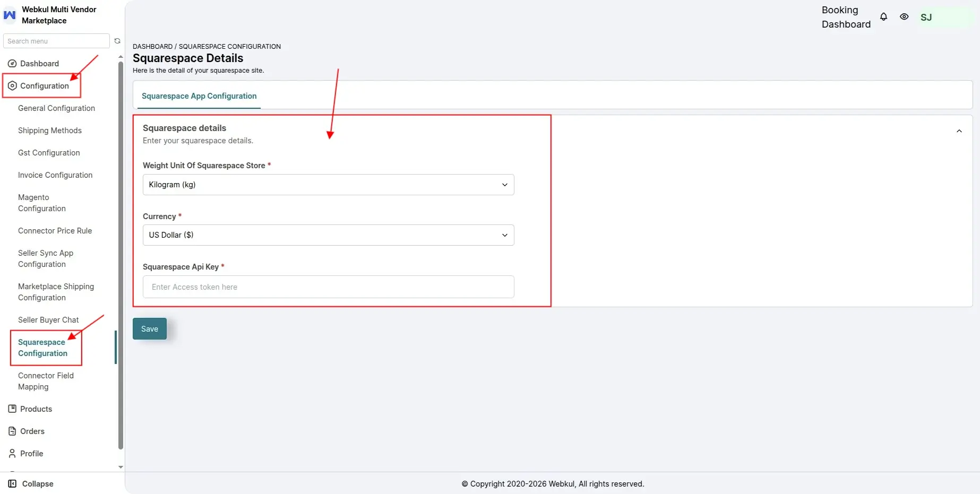Click the Collapse sidebar label
Screen dimensions: 980x494
38,484
